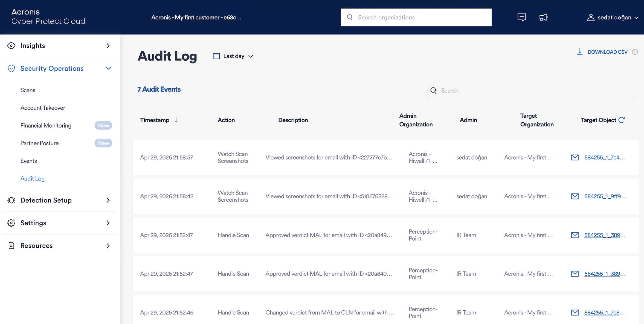Open the Account Takeover page

tap(43, 108)
